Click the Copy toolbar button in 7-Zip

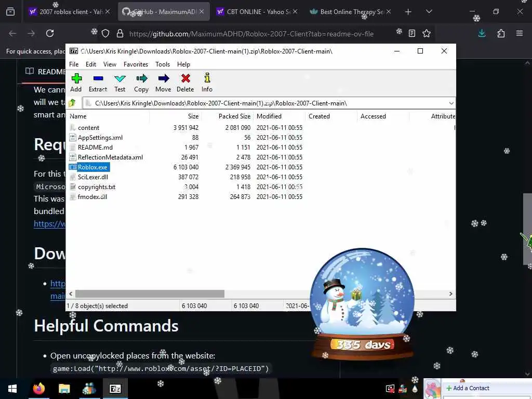[141, 83]
